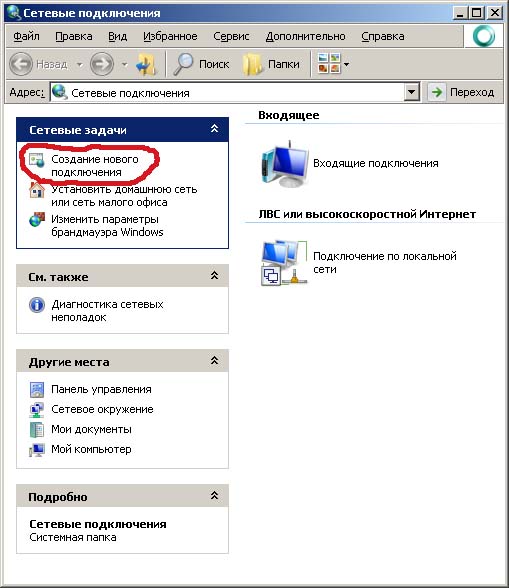Screen dimensions: 509x588
Task: Expand the address bar dropdown arrow
Action: point(412,92)
